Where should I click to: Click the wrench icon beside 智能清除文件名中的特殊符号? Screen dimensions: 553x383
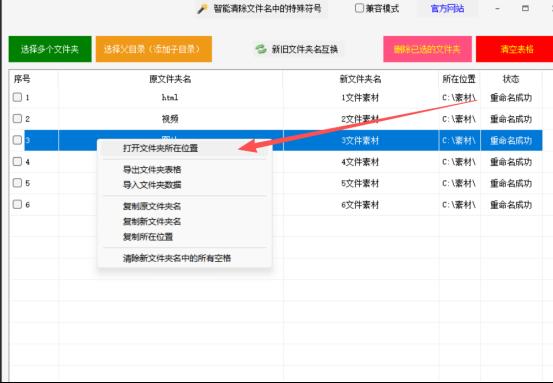202,9
